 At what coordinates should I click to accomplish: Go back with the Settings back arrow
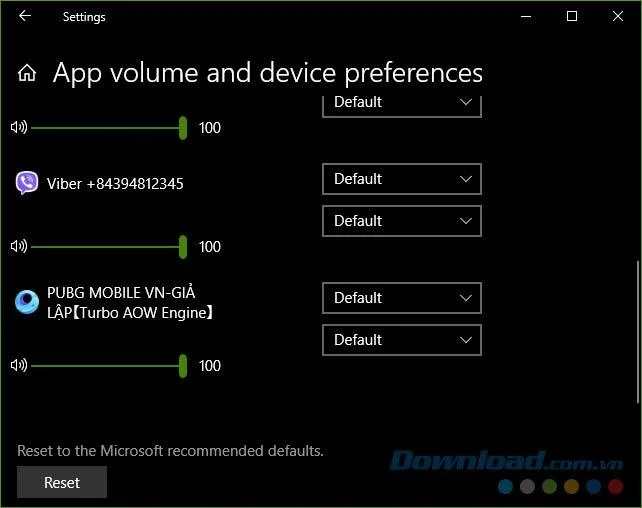point(25,16)
